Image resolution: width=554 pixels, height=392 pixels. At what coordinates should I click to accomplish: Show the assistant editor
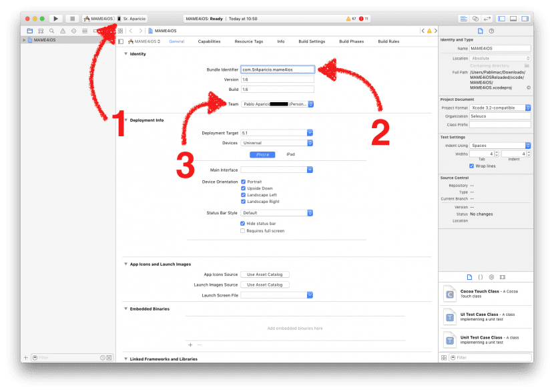pyautogui.click(x=475, y=19)
